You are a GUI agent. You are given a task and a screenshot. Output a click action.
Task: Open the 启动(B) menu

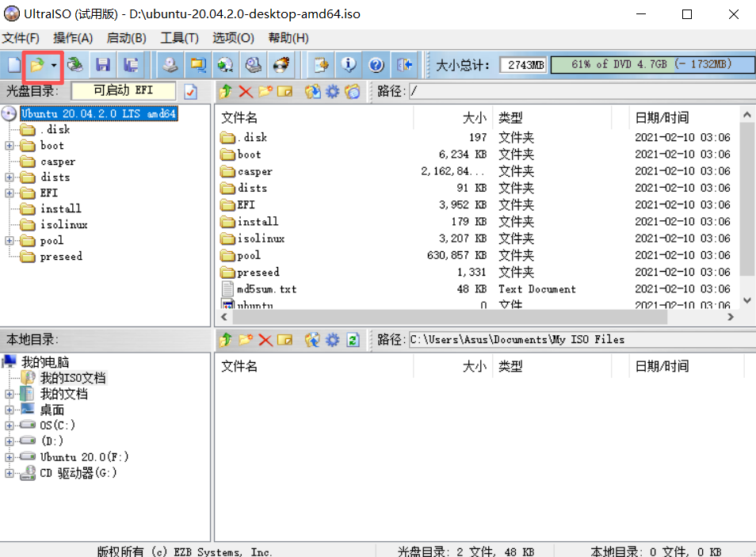pos(126,38)
